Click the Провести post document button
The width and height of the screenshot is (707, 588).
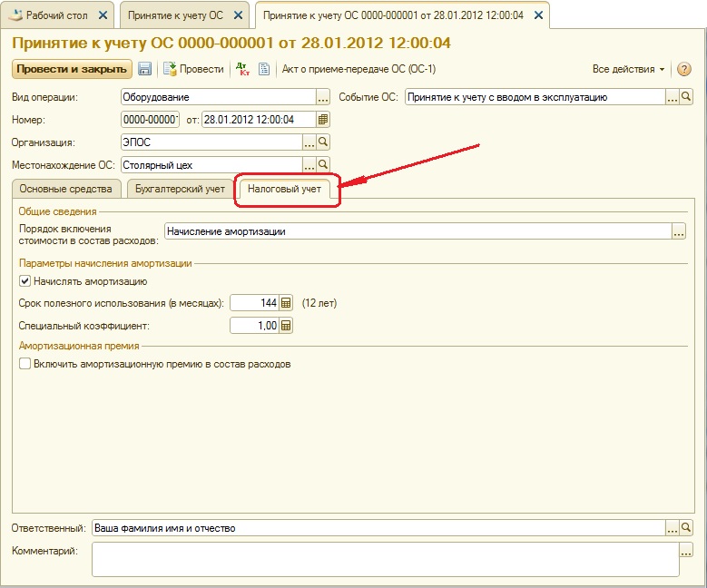194,69
